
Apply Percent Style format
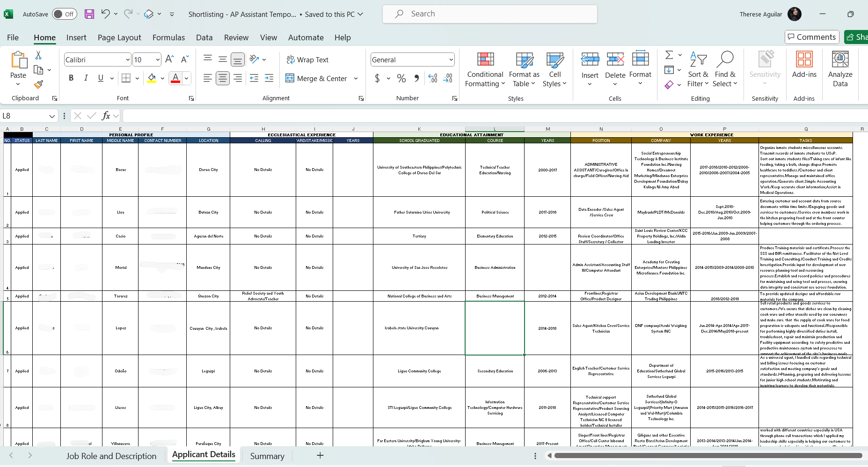[401, 78]
